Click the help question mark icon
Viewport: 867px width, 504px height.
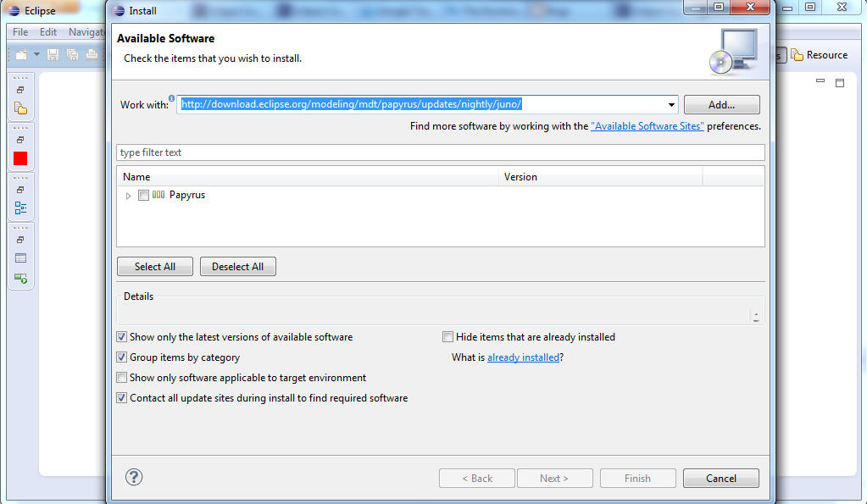click(134, 477)
